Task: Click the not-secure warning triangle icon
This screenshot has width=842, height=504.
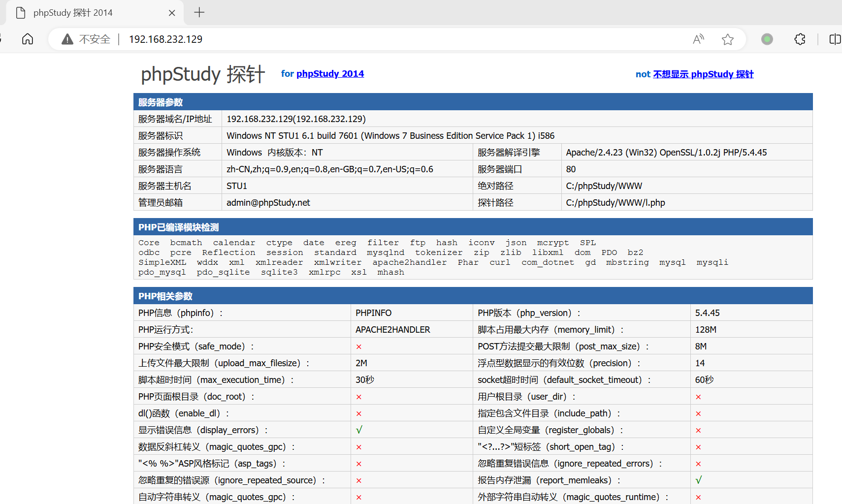Action: [67, 39]
